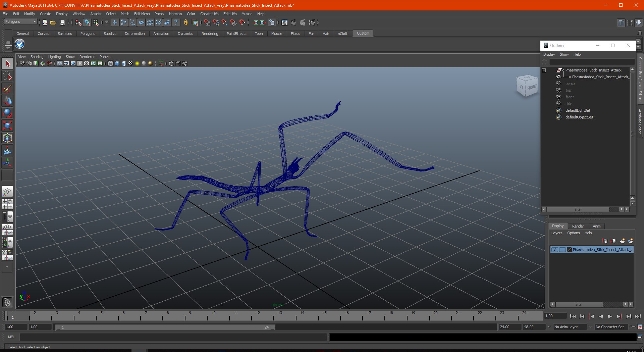Select the Soft Modification tool
This screenshot has width=644, height=352.
pos(7,151)
